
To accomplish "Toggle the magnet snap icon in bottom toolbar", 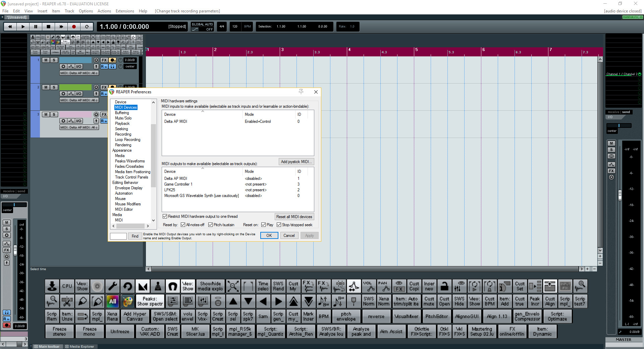I will [x=173, y=286].
